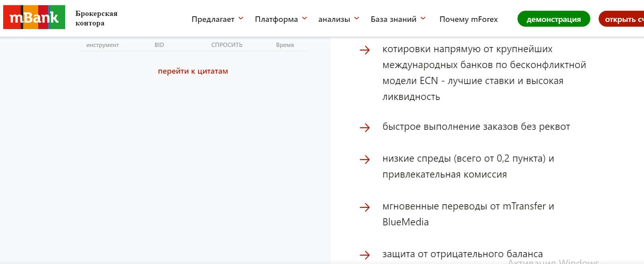Click the mBank logo
644x264 pixels.
point(34,18)
